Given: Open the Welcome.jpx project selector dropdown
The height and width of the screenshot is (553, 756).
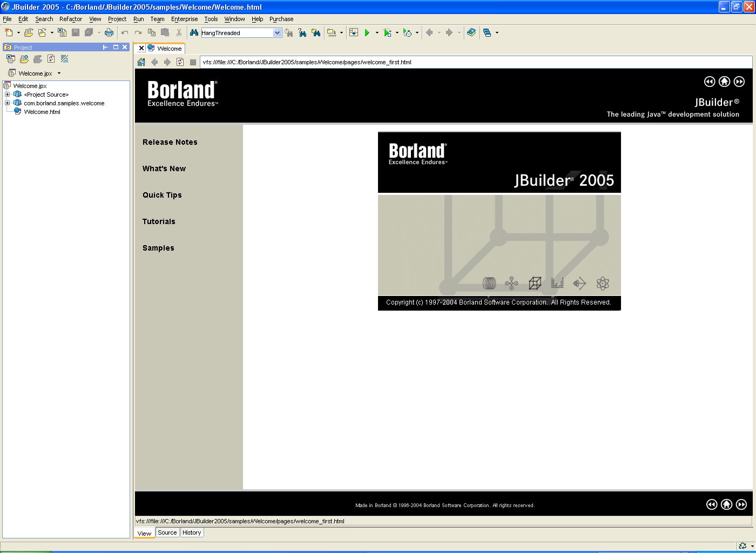Looking at the screenshot, I should [59, 73].
